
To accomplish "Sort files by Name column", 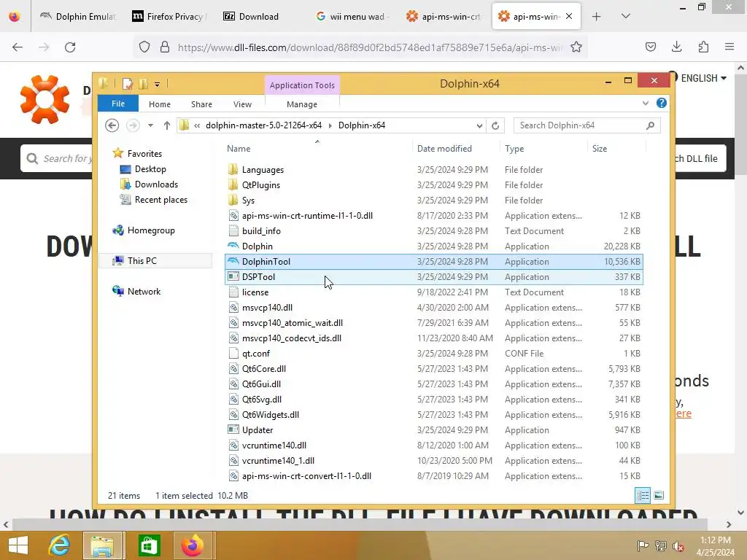I will tap(239, 149).
